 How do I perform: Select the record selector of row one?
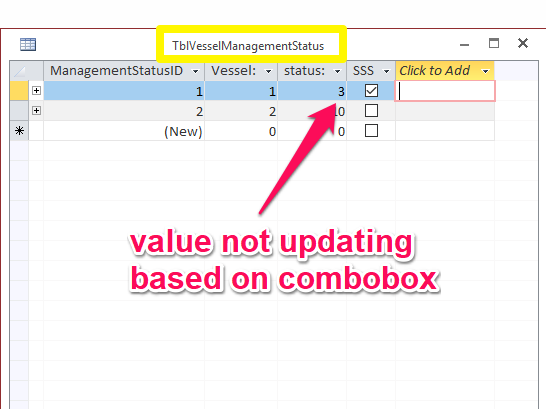(x=19, y=91)
